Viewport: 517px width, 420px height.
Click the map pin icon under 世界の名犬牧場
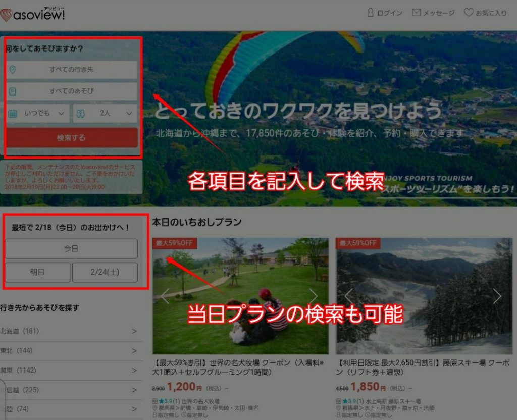pos(154,408)
